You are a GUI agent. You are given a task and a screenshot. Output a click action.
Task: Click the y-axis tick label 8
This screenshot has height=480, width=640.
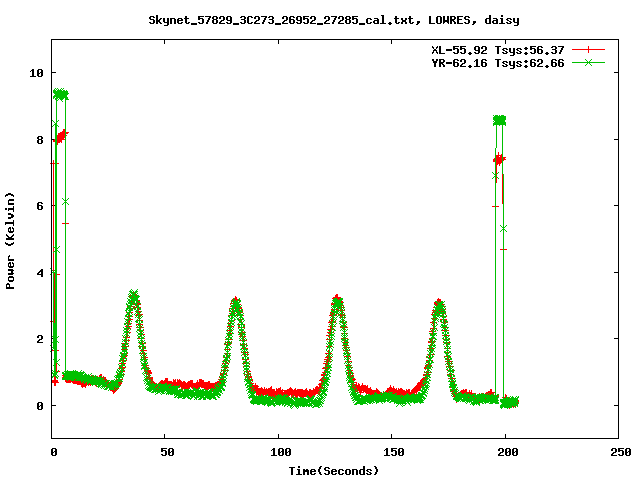40,140
